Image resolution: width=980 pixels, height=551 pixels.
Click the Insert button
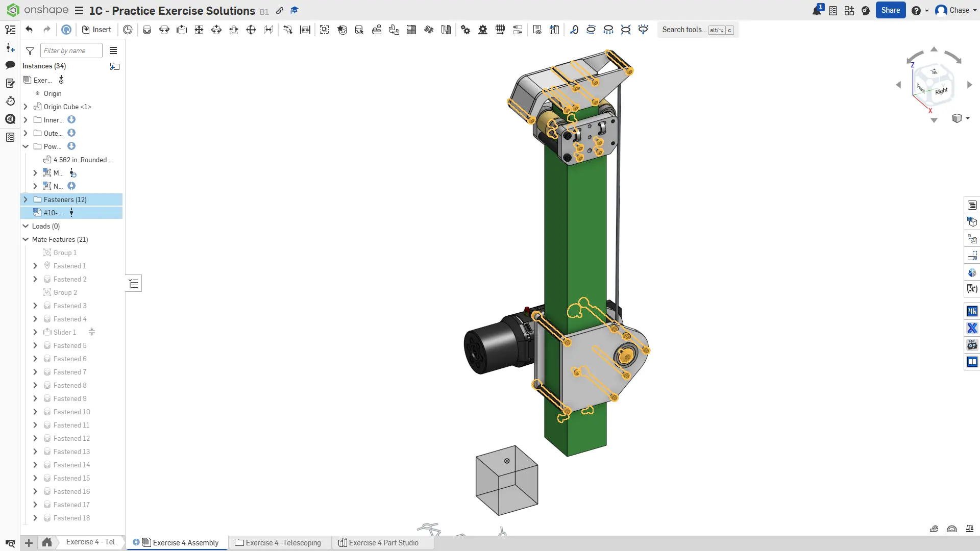[x=96, y=30]
